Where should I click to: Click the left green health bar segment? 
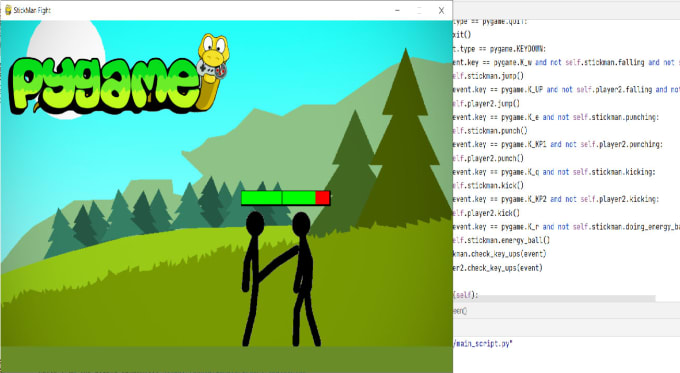[x=262, y=198]
